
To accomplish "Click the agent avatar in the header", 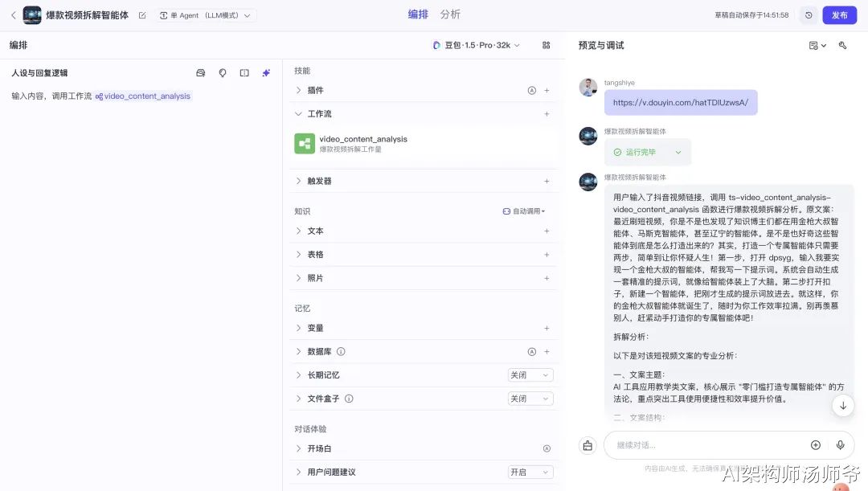I will [32, 15].
